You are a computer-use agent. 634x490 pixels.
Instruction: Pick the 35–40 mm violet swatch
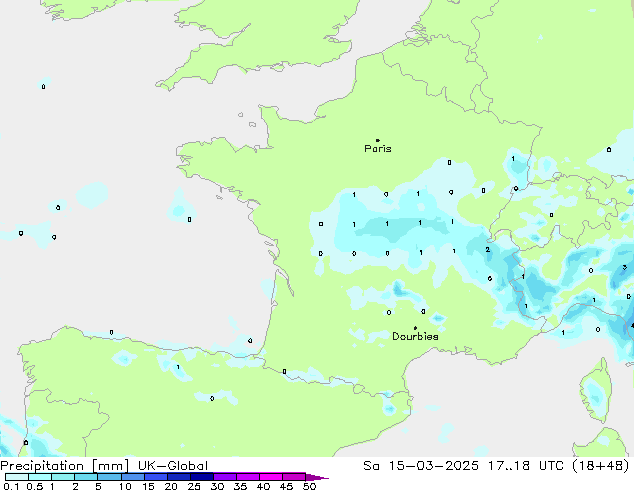pyautogui.click(x=247, y=477)
